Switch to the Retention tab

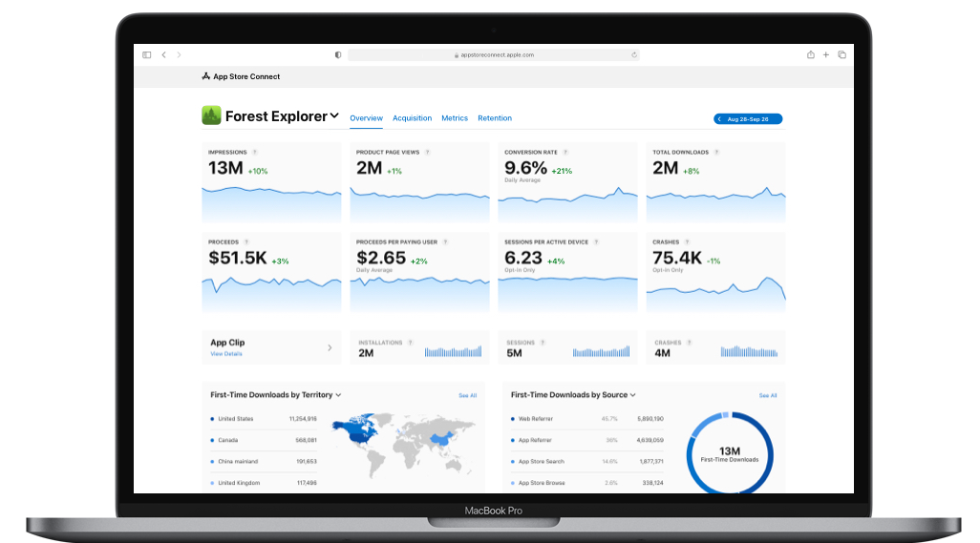point(495,118)
